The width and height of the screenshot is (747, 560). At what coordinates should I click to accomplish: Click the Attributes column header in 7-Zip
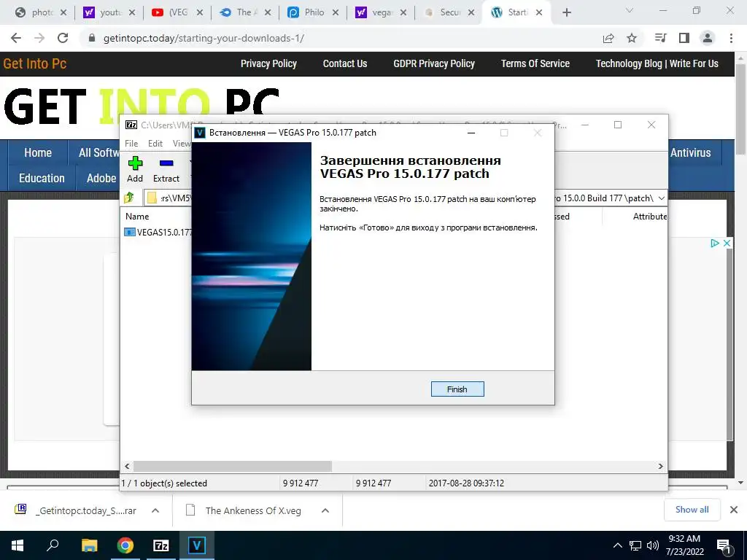[650, 216]
